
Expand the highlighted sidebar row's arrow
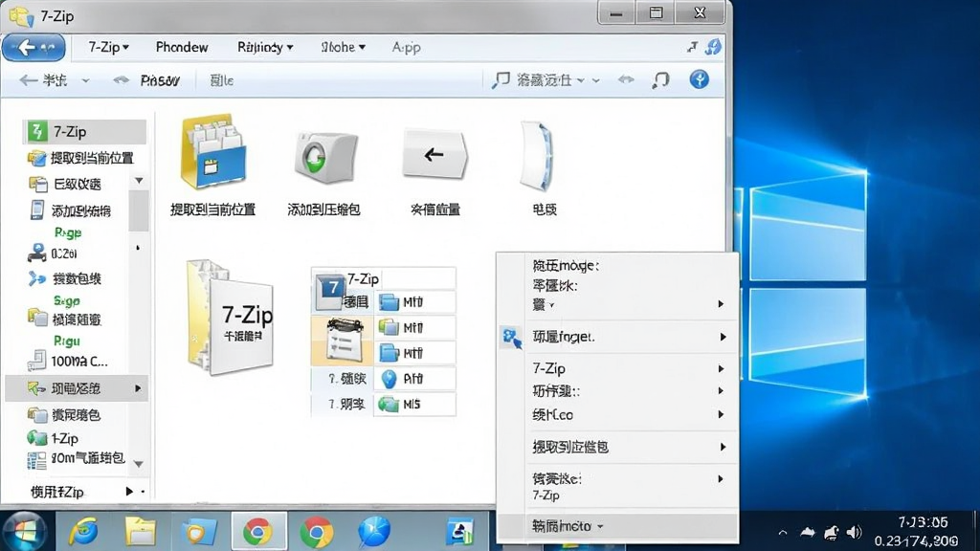click(138, 388)
